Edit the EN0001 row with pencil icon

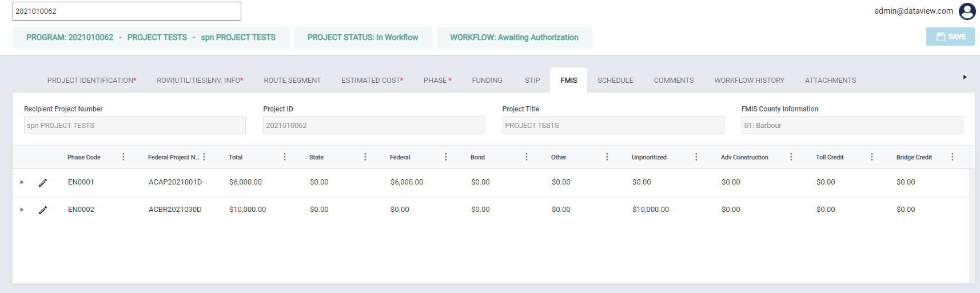[x=43, y=183]
